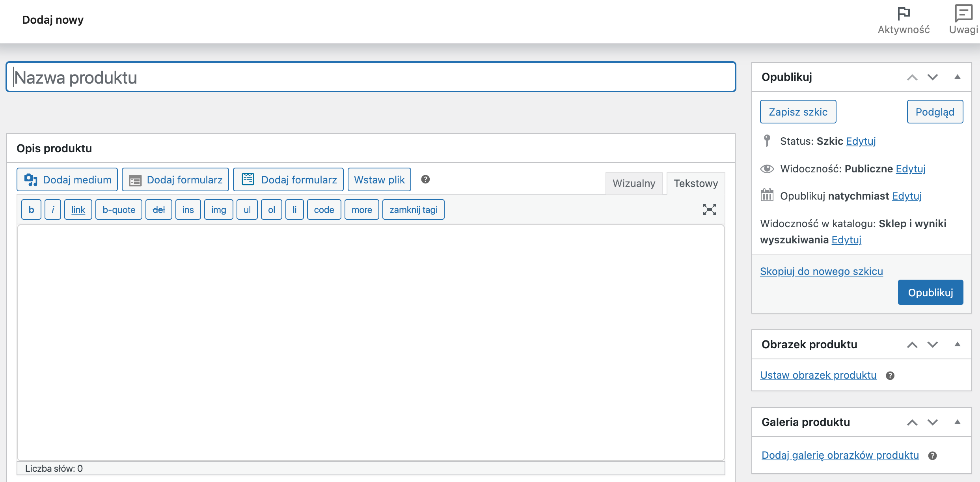The width and height of the screenshot is (980, 482).
Task: Click Ustaw obrazek produktu link
Action: coord(818,375)
